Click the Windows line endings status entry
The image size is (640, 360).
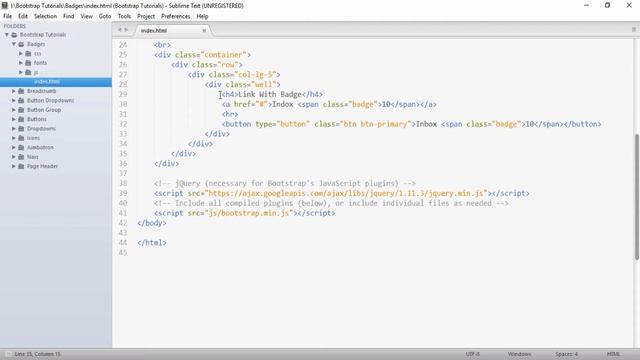519,354
